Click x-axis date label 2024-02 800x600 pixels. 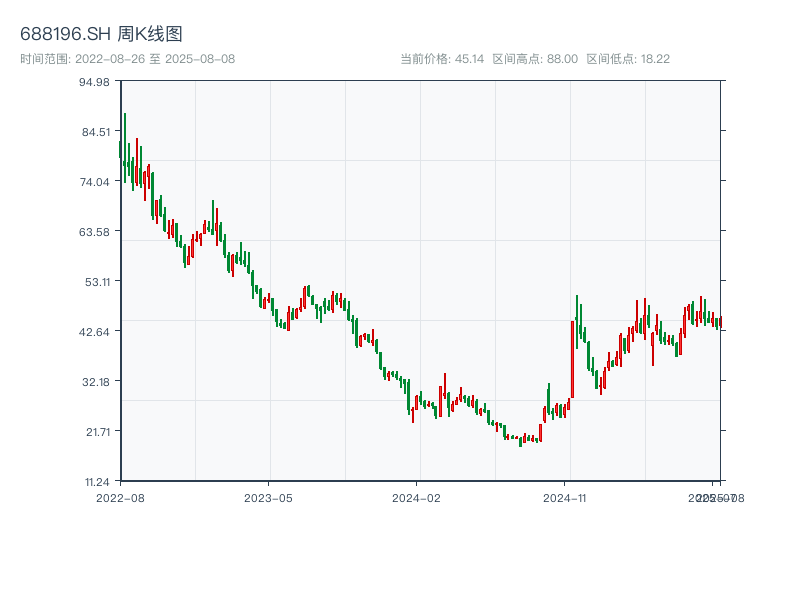tap(416, 498)
